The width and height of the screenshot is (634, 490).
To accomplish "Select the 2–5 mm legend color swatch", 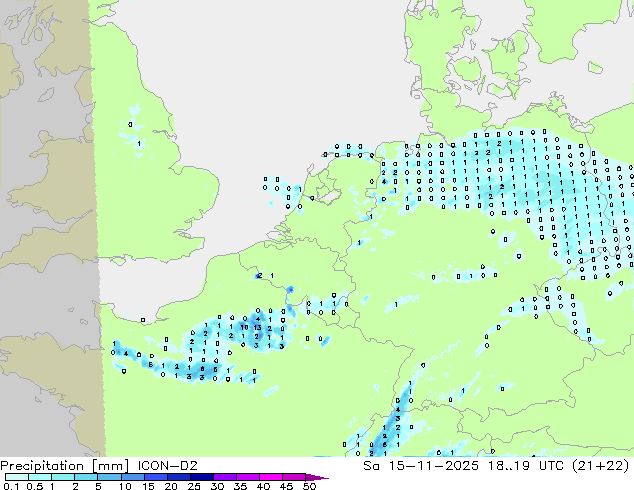I will (86, 477).
